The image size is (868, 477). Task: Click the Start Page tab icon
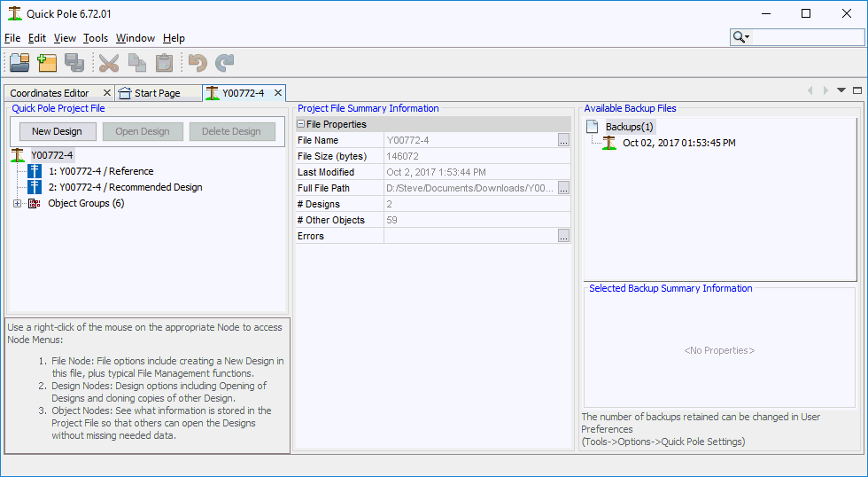point(125,93)
